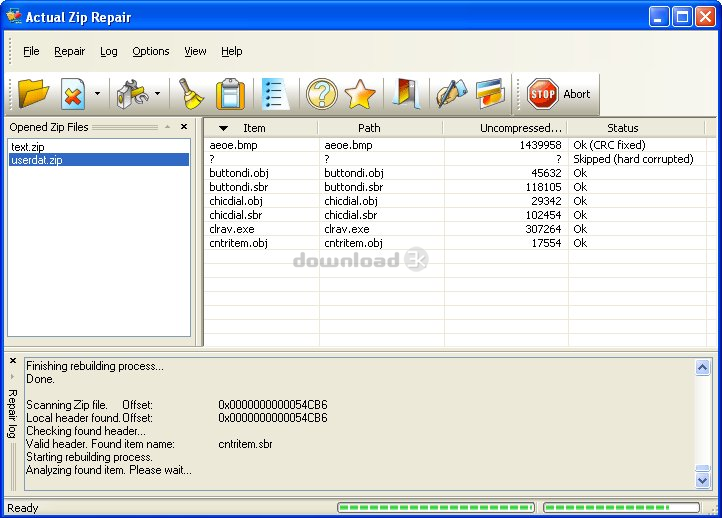This screenshot has width=722, height=518.
Task: Click the exit door icon
Action: pos(406,94)
